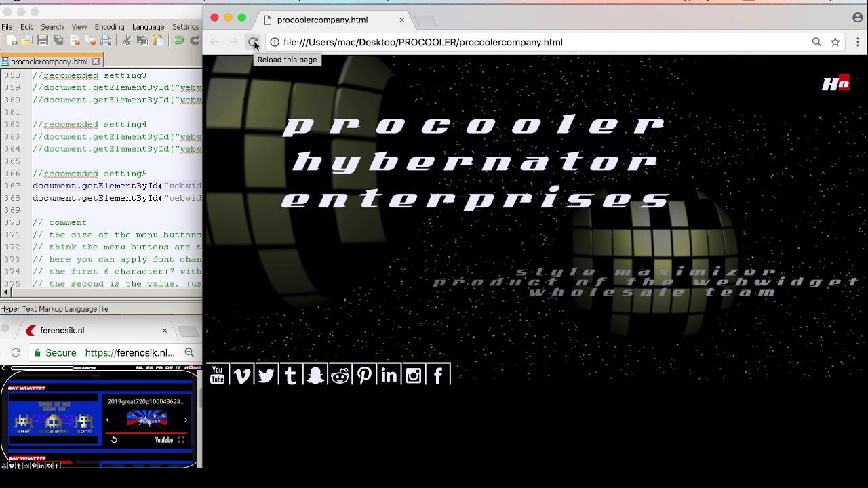Switch ferencsik.nl language to NL
This screenshot has width=868, height=488.
coord(139,368)
